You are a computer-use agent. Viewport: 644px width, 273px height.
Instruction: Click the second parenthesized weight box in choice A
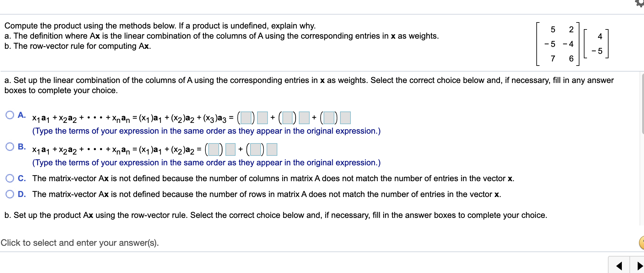pyautogui.click(x=287, y=118)
